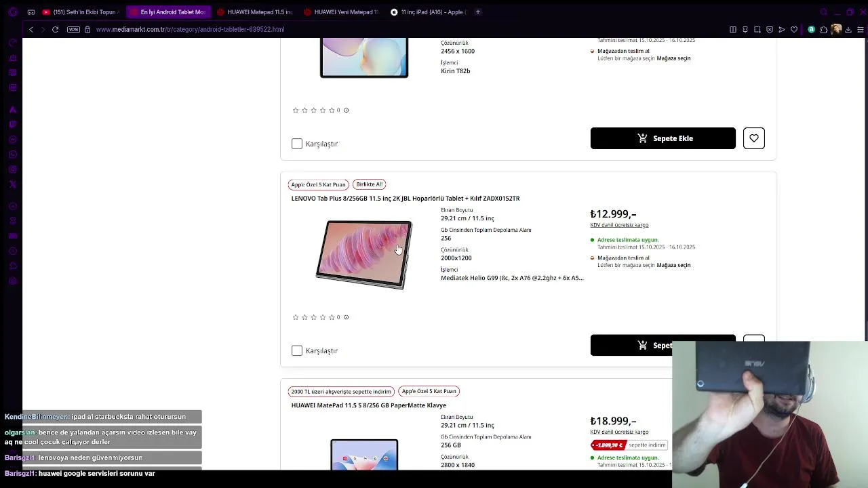
Task: Open browser search icon in title bar
Action: tap(824, 12)
